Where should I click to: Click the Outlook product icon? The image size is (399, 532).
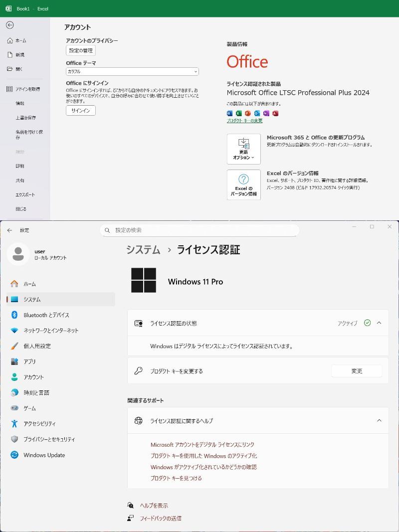pyautogui.click(x=257, y=113)
